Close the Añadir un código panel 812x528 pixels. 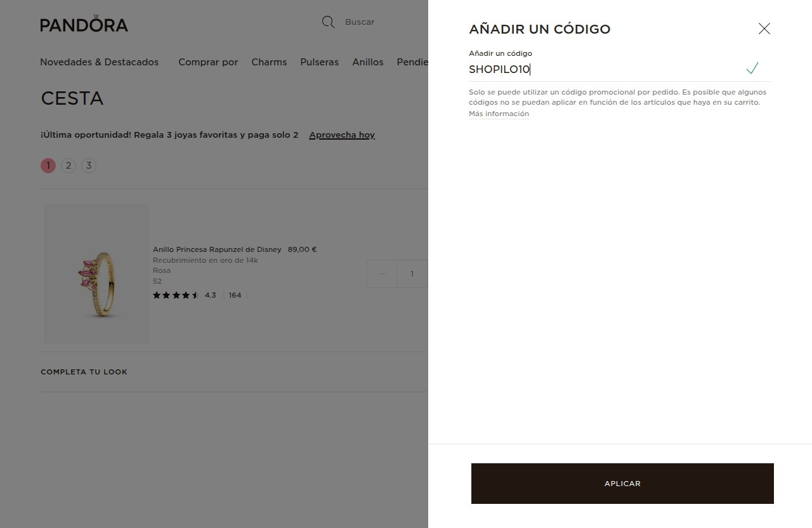(764, 29)
